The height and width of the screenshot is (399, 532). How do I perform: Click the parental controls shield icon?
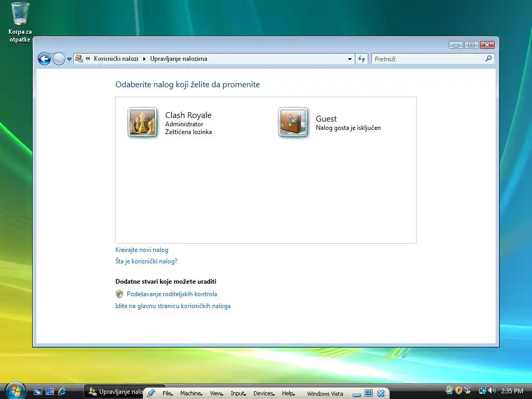119,294
